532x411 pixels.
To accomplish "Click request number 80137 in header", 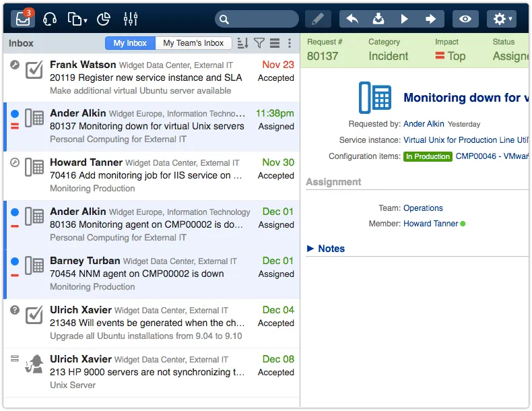I will [323, 56].
